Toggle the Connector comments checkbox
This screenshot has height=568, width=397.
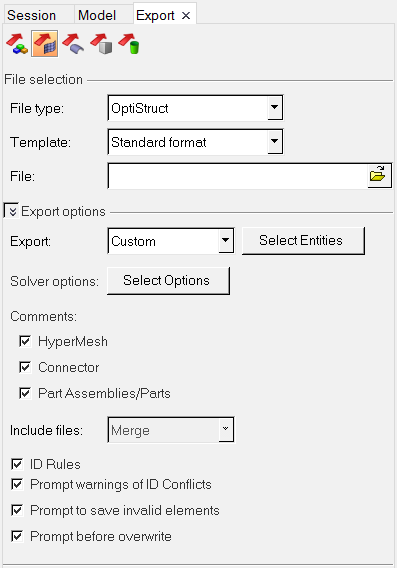(x=25, y=367)
